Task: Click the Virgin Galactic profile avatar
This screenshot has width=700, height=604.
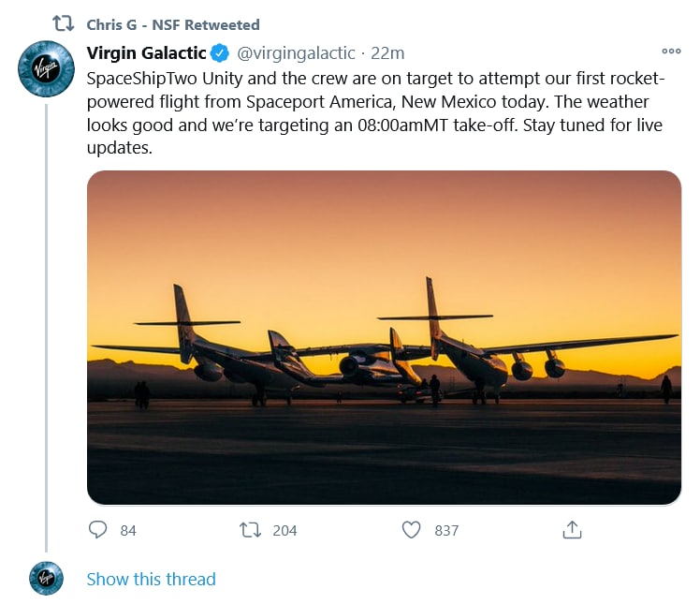Action: point(46,68)
